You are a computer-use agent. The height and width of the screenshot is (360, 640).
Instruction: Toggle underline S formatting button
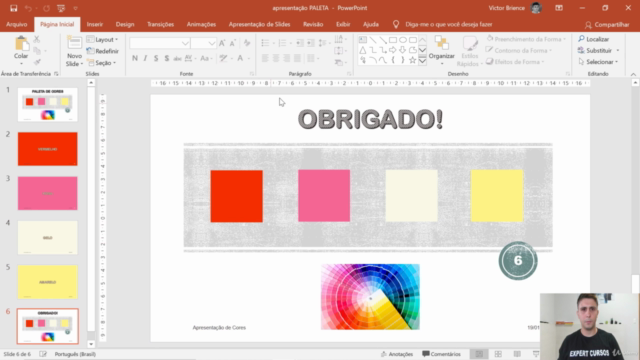coord(156,58)
